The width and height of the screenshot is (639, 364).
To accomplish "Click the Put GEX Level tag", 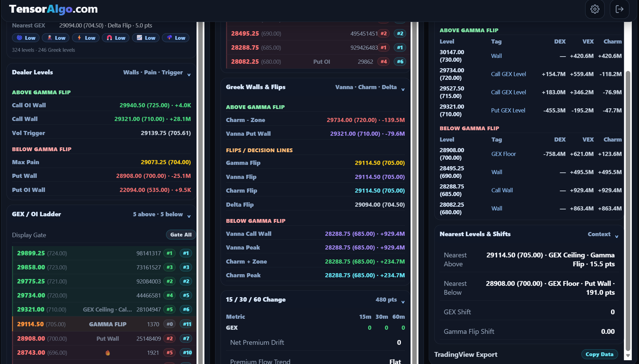I will 508,110.
